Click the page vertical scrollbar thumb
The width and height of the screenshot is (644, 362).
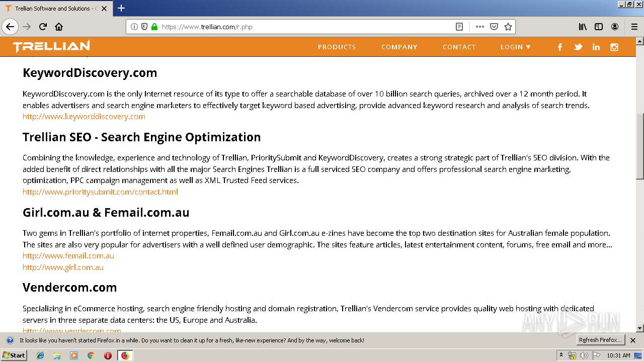639,146
